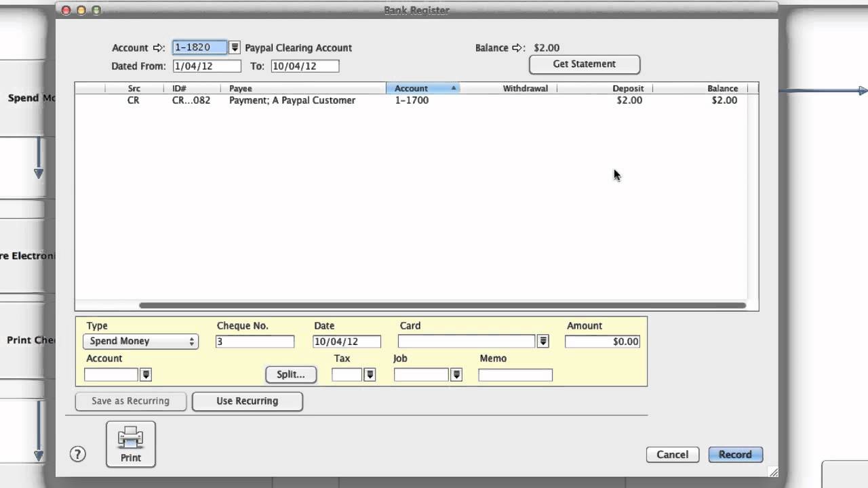Click the Dated From field

pyautogui.click(x=207, y=66)
